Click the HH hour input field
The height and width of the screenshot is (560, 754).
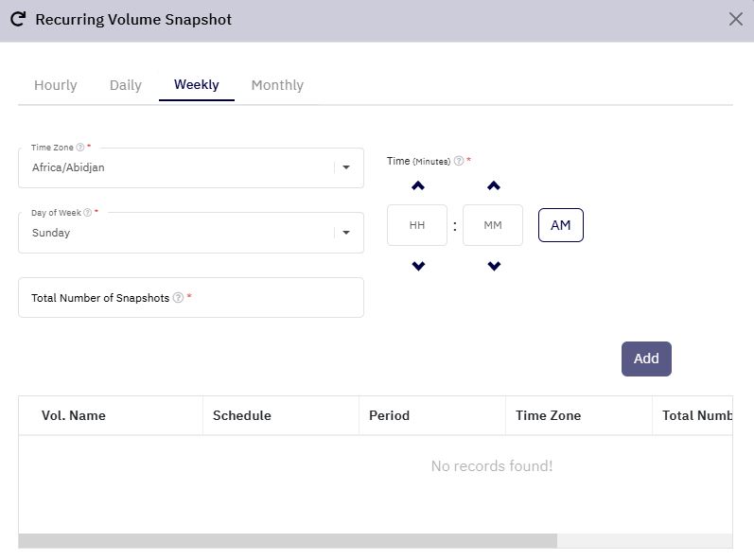417,225
